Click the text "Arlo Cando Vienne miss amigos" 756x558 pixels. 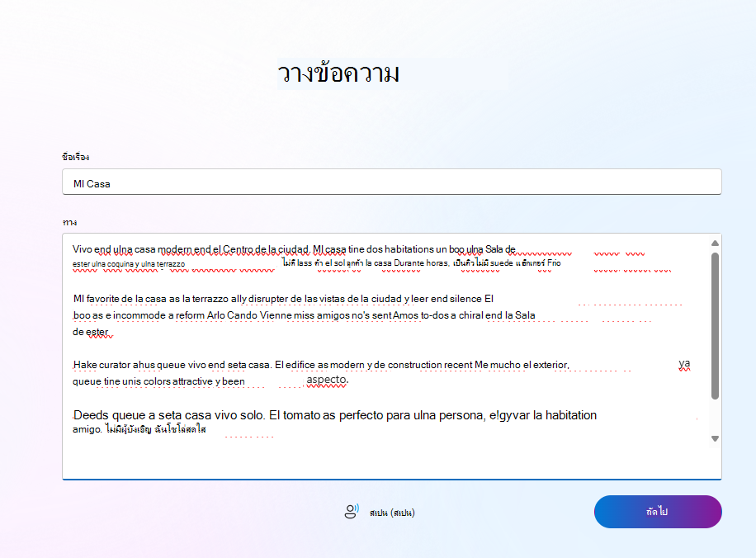click(x=278, y=315)
